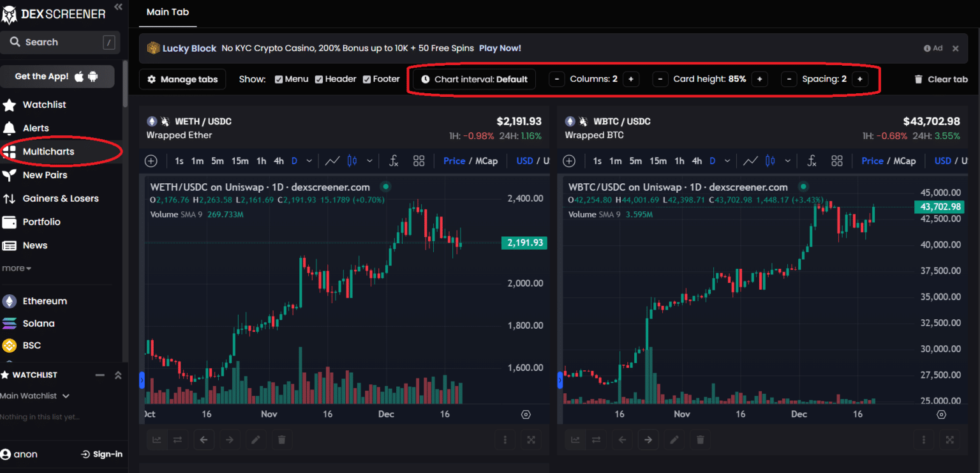Image resolution: width=980 pixels, height=473 pixels.
Task: Increase Card height with the plus stepper
Action: [759, 79]
